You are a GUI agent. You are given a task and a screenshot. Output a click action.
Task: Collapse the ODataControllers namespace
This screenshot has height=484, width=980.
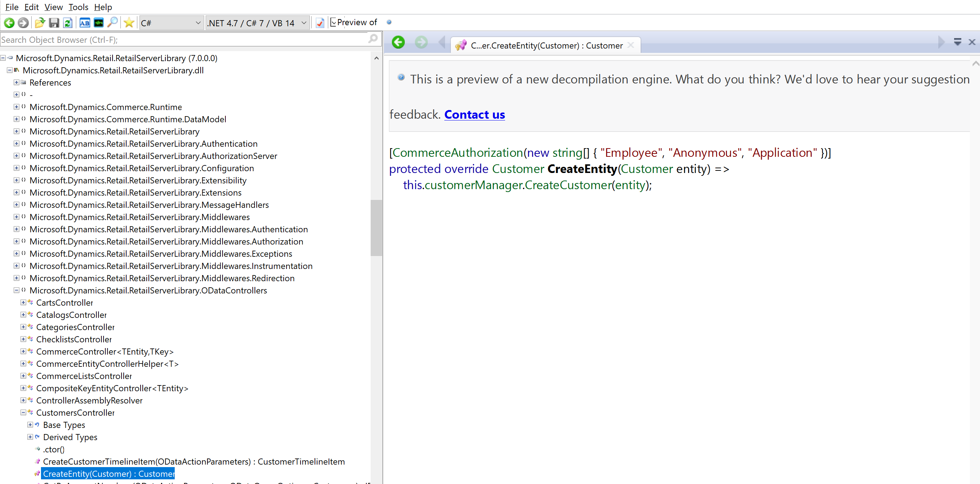click(17, 290)
